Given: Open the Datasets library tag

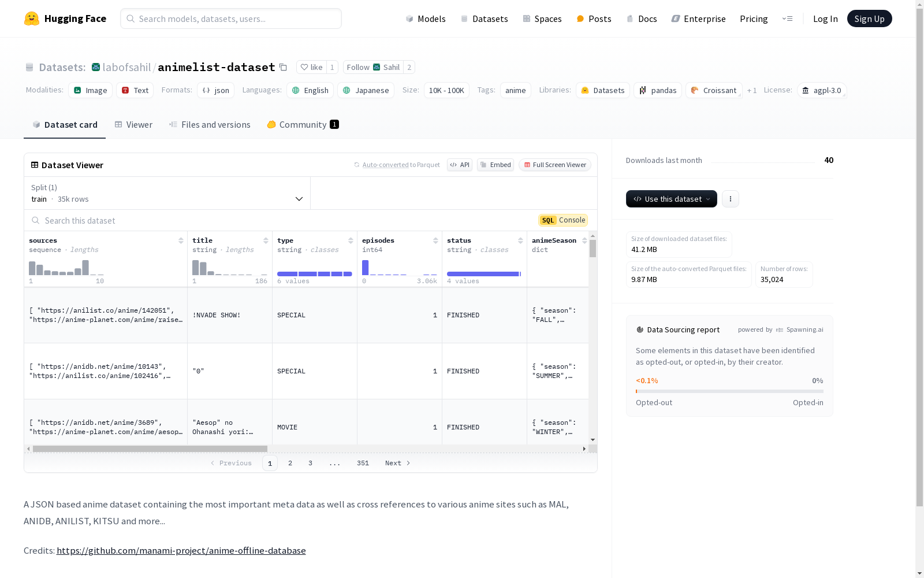Looking at the screenshot, I should point(603,90).
